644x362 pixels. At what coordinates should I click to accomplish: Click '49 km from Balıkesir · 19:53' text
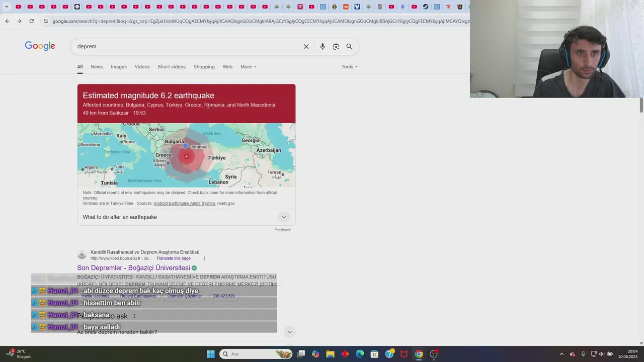point(114,113)
